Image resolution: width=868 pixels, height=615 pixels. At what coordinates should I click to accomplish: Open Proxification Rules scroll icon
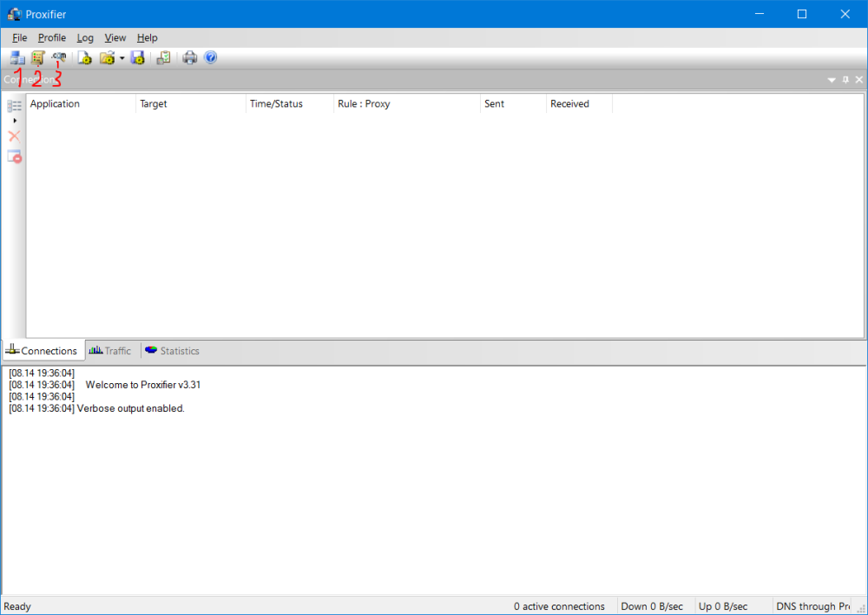click(x=37, y=57)
